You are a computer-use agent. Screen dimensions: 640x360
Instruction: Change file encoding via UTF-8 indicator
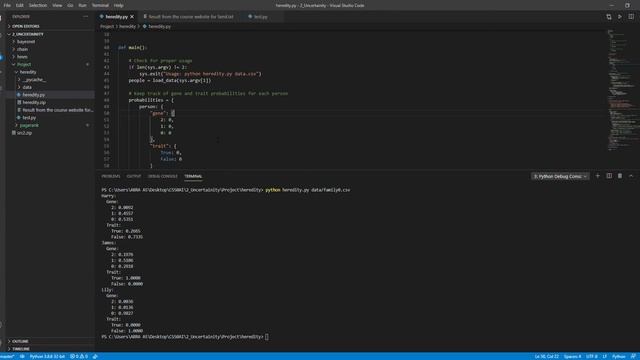coord(591,356)
